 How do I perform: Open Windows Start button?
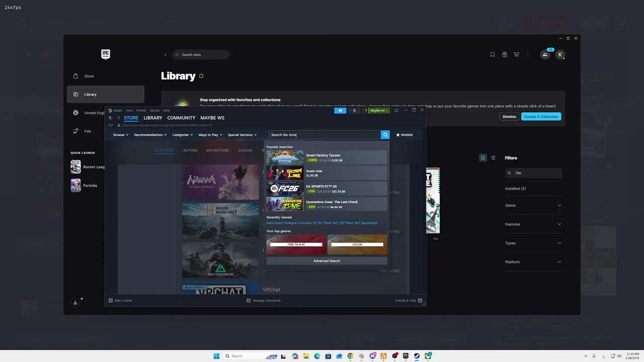point(216,356)
